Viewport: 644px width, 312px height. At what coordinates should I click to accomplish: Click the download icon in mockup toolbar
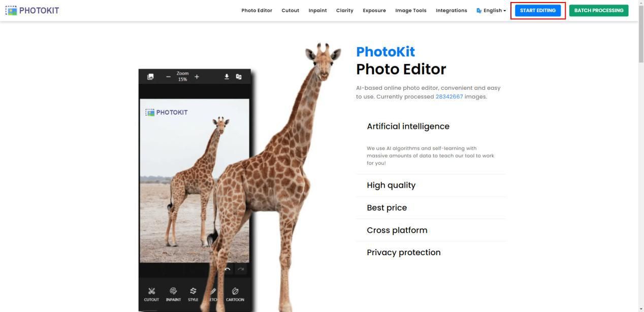coord(227,77)
